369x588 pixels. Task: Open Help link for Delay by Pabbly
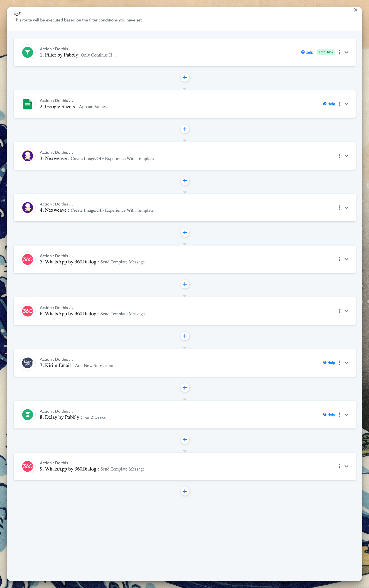(329, 415)
